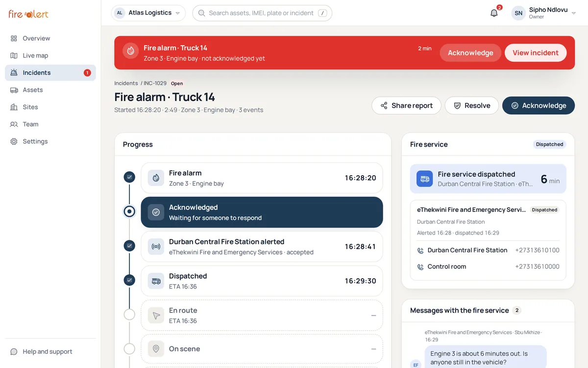Open the Overview page
The image size is (588, 368).
click(x=50, y=38)
